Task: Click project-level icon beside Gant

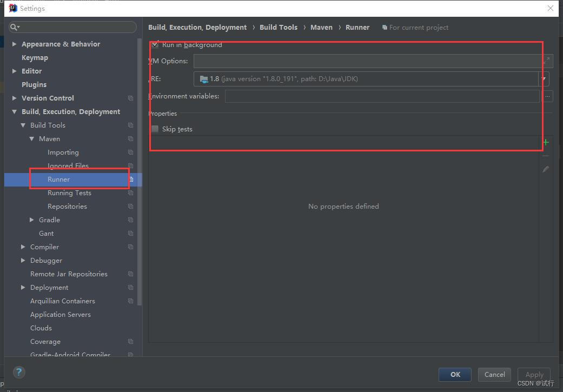Action: click(131, 234)
